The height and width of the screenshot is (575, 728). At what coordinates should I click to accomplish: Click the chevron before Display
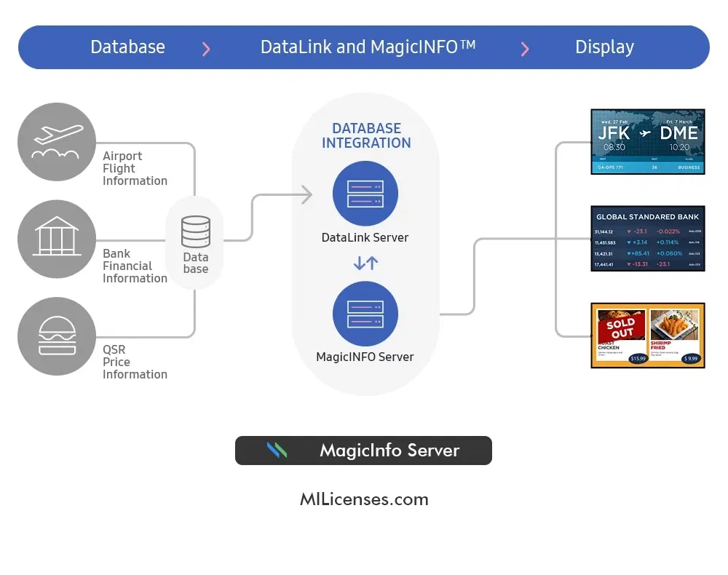point(525,49)
